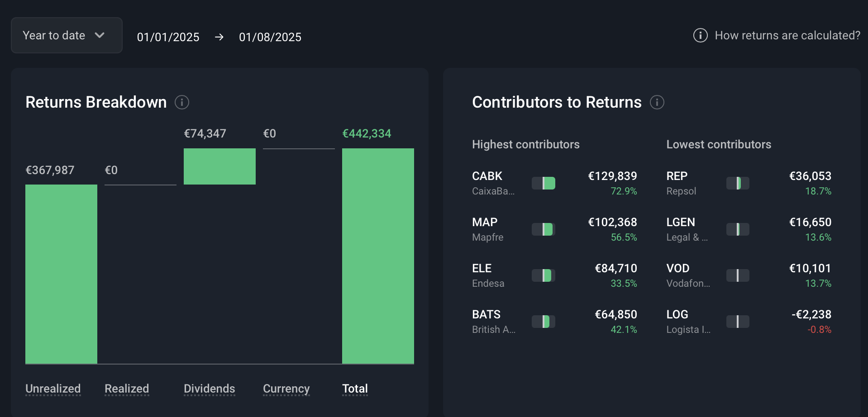Viewport: 868px width, 417px height.
Task: Click the start date 01/01/2025
Action: [x=168, y=37]
